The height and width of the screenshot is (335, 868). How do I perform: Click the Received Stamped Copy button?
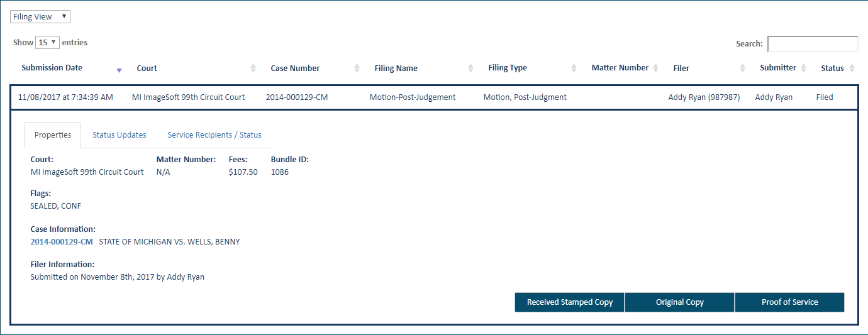coord(570,302)
